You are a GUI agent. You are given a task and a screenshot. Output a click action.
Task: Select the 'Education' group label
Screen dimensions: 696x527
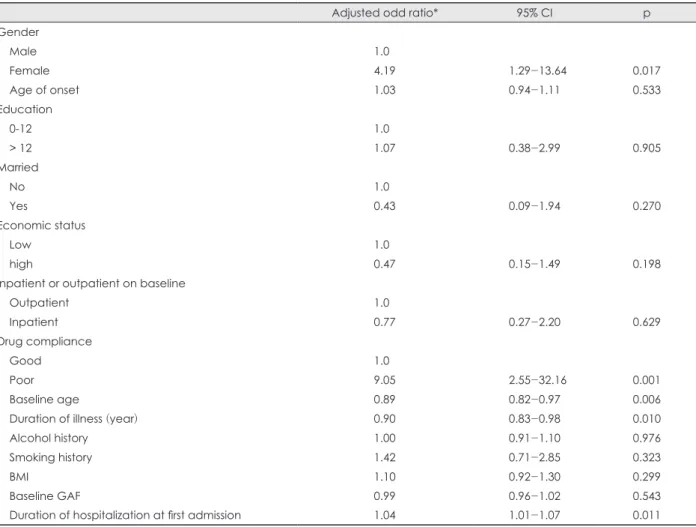[x=26, y=109]
